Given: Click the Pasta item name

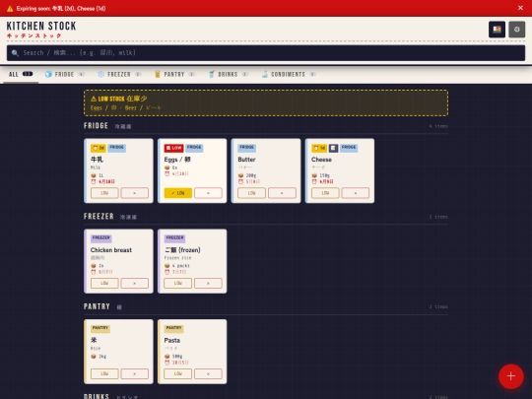Looking at the screenshot, I should tap(172, 340).
